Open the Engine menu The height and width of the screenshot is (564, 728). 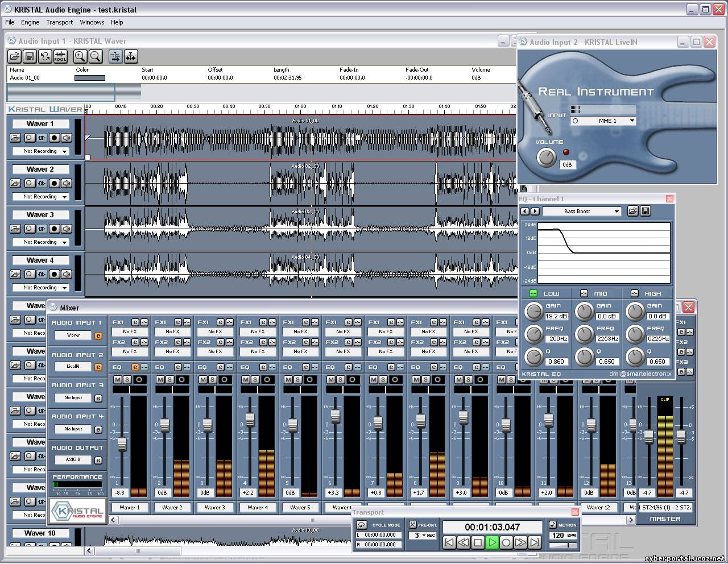(30, 22)
